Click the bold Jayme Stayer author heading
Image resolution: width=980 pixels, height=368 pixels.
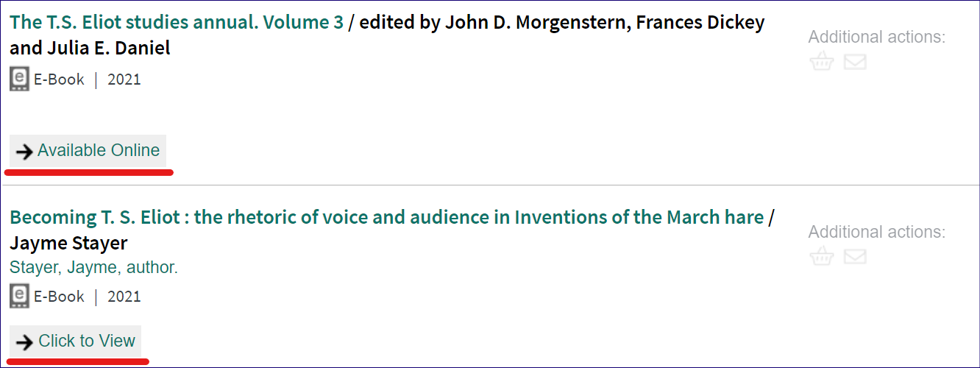(x=68, y=243)
